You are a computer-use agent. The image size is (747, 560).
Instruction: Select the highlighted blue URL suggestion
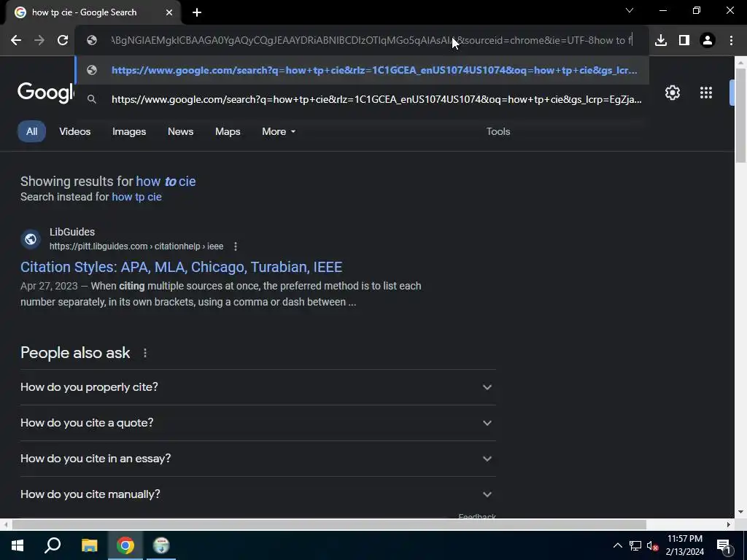(362, 70)
